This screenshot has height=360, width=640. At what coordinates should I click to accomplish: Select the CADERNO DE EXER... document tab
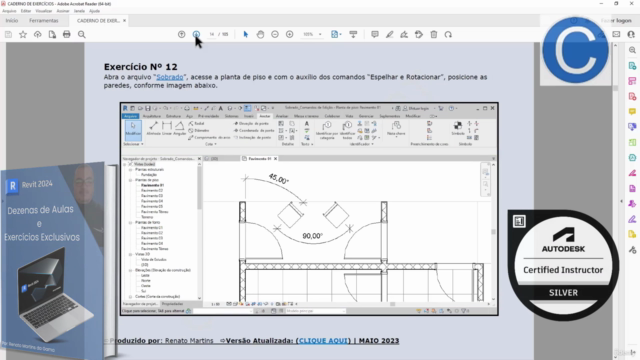coord(98,20)
